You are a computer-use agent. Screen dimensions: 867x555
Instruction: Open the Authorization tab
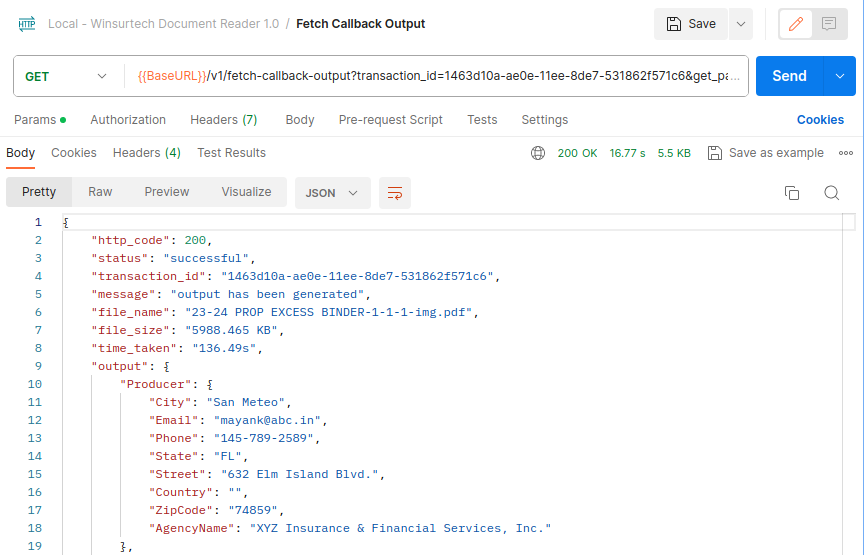point(128,120)
